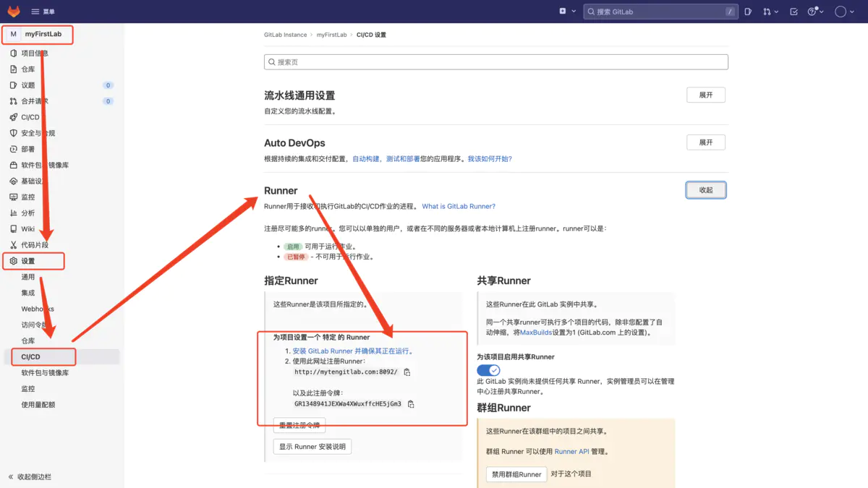Focus the 搜索页 settings search field

point(496,62)
